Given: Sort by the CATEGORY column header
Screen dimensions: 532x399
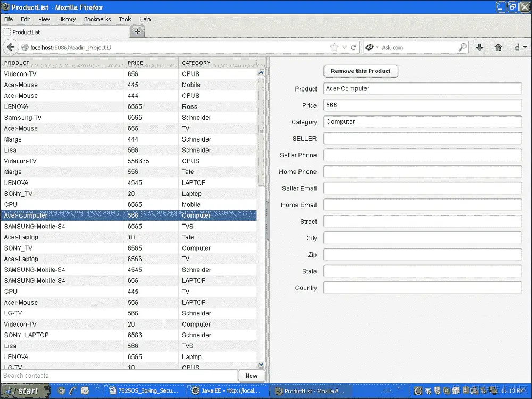Looking at the screenshot, I should [x=218, y=63].
